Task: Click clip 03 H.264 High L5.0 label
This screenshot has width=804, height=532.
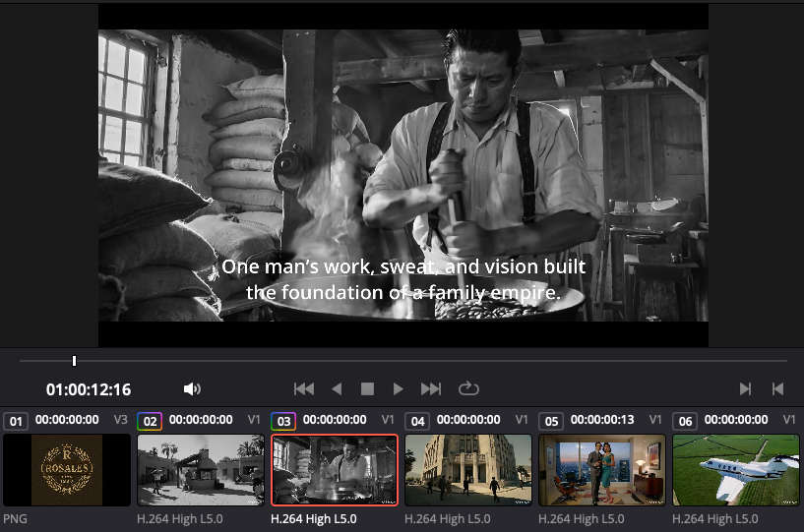Action: click(x=313, y=518)
